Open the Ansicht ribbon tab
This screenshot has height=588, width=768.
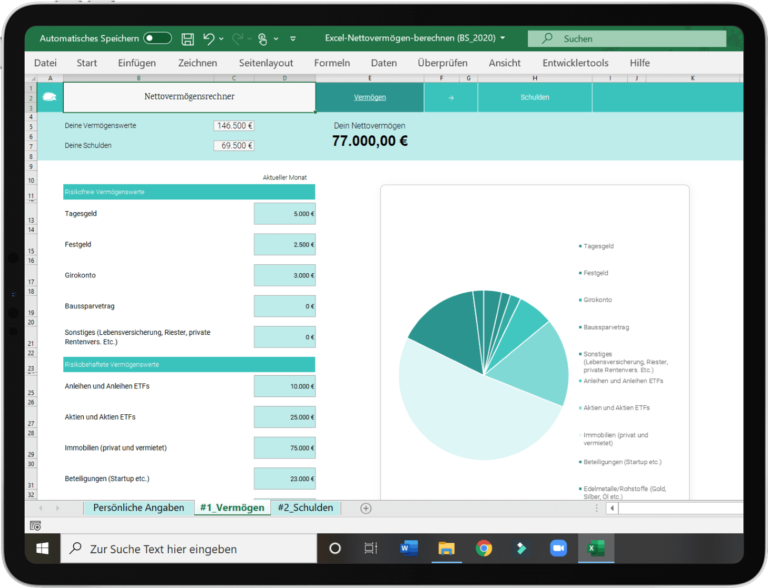[x=504, y=63]
